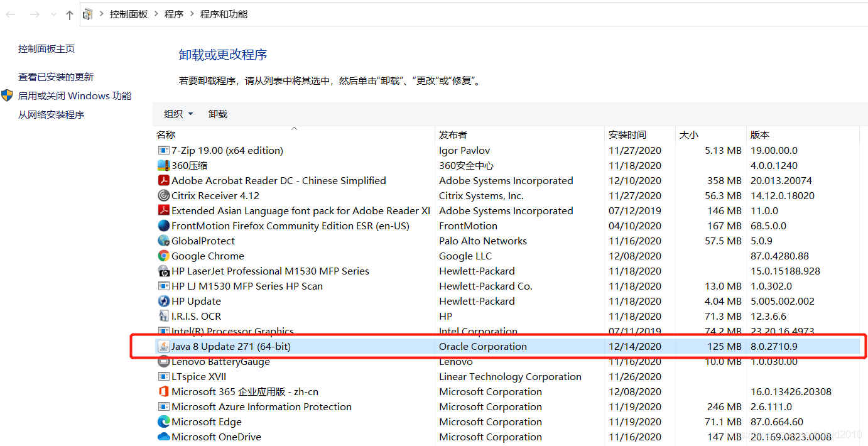The height and width of the screenshot is (446, 868).
Task: Click version 87.0.4280.88 cell
Action: [780, 256]
